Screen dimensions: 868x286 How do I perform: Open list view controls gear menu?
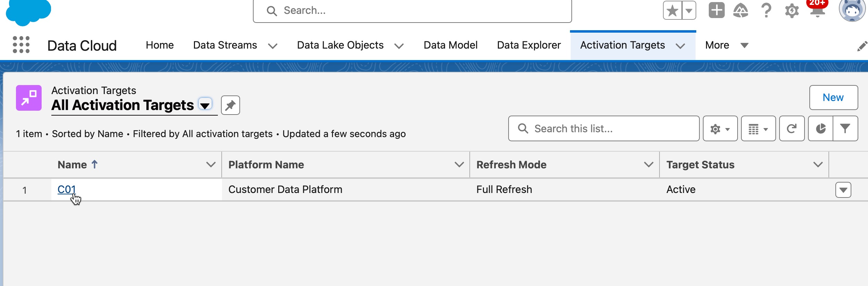(x=720, y=129)
